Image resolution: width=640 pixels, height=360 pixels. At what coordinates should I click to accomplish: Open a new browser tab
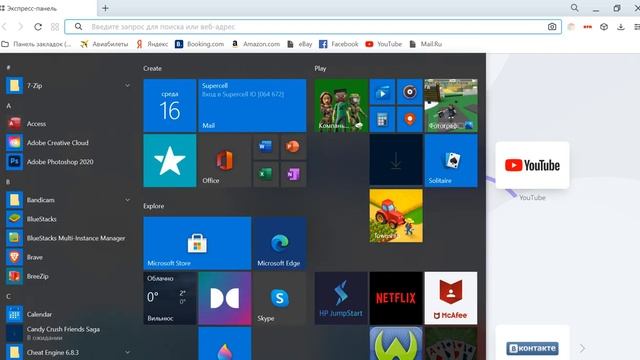[105, 8]
